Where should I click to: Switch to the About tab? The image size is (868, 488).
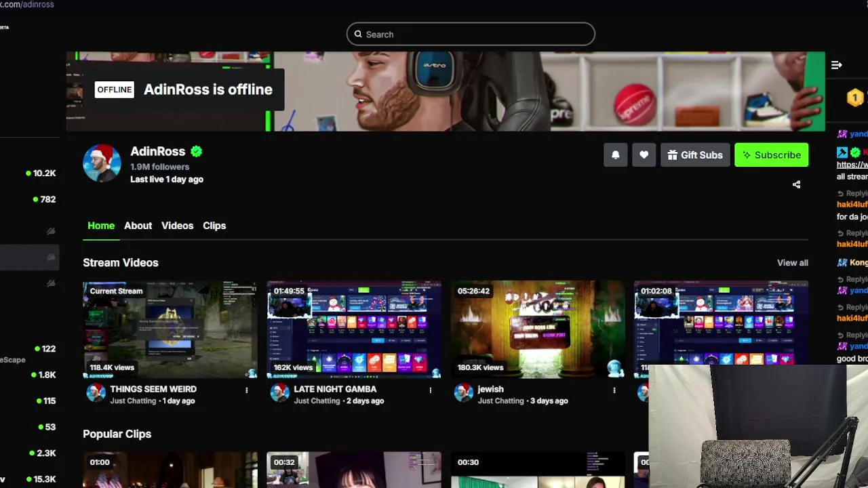pyautogui.click(x=138, y=226)
